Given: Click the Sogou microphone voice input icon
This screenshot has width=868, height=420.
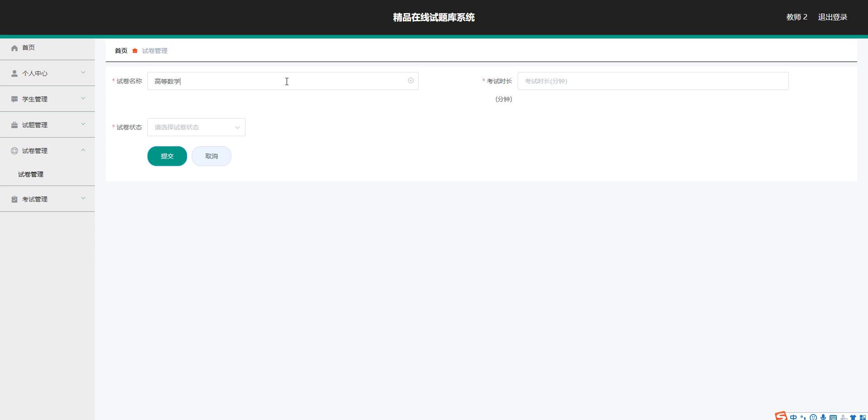Looking at the screenshot, I should pyautogui.click(x=823, y=417).
